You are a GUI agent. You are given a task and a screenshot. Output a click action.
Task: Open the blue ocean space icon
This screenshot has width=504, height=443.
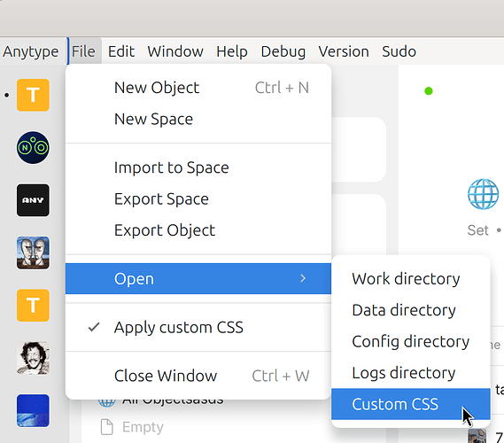click(x=33, y=410)
